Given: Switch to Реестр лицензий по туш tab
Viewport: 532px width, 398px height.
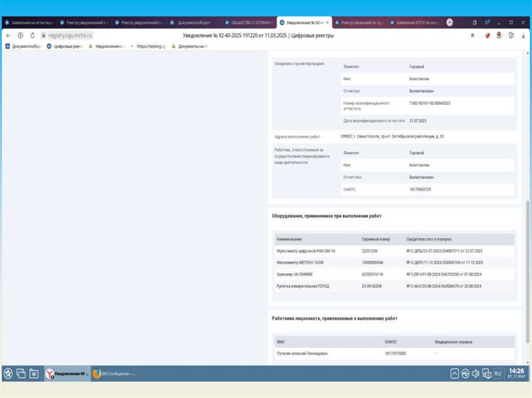Looking at the screenshot, I should (360, 23).
